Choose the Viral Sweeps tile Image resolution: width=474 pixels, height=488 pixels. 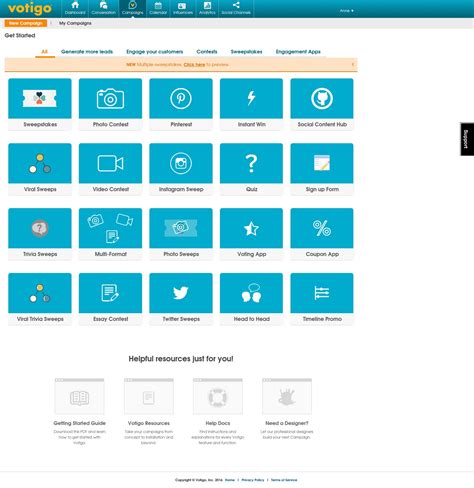pyautogui.click(x=40, y=169)
